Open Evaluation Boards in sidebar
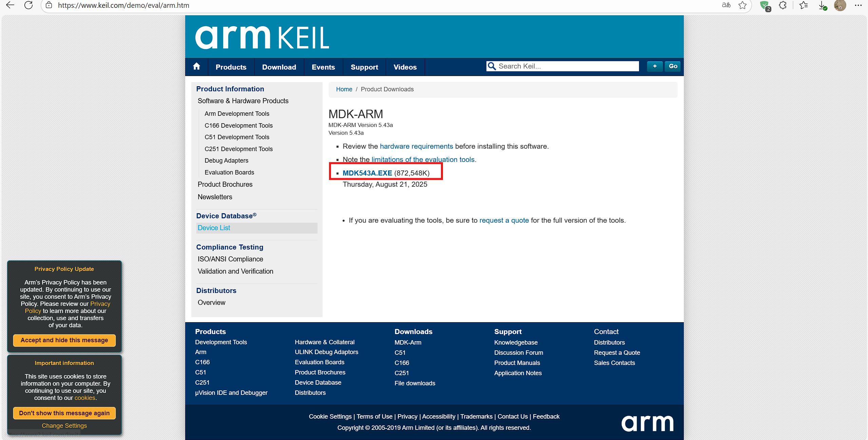Screen dimensions: 868x440 [229, 172]
